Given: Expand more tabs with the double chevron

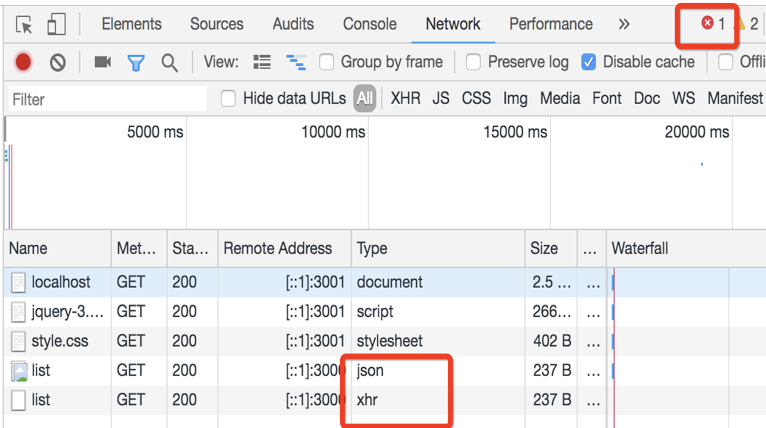Looking at the screenshot, I should (624, 24).
